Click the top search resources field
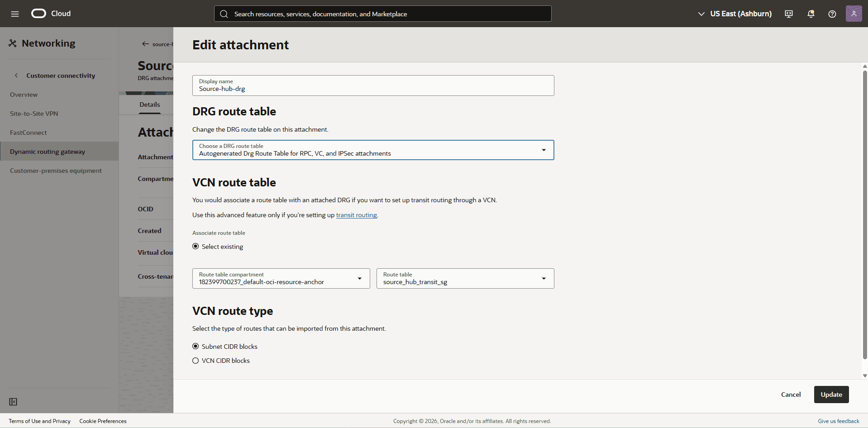 pos(382,14)
